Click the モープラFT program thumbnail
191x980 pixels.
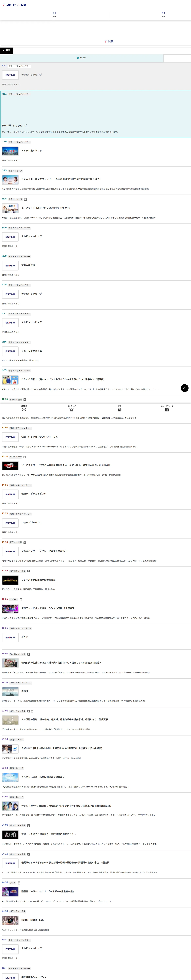(10, 208)
